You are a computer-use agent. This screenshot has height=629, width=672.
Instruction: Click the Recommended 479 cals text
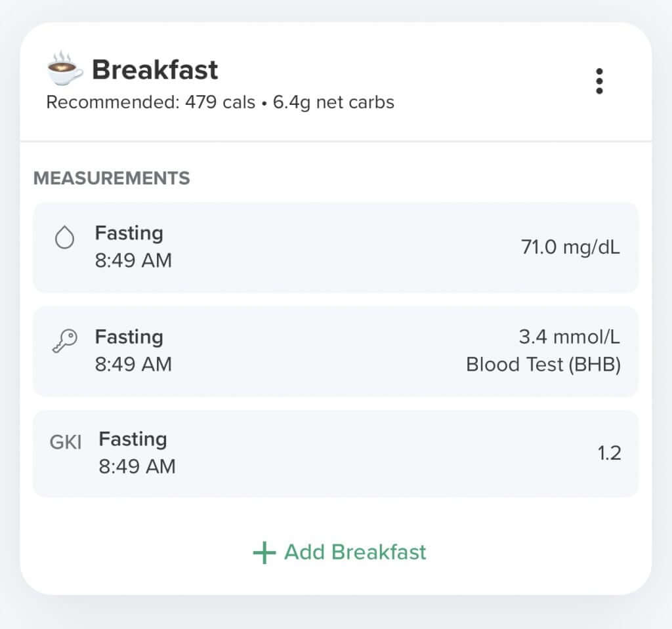(x=151, y=102)
